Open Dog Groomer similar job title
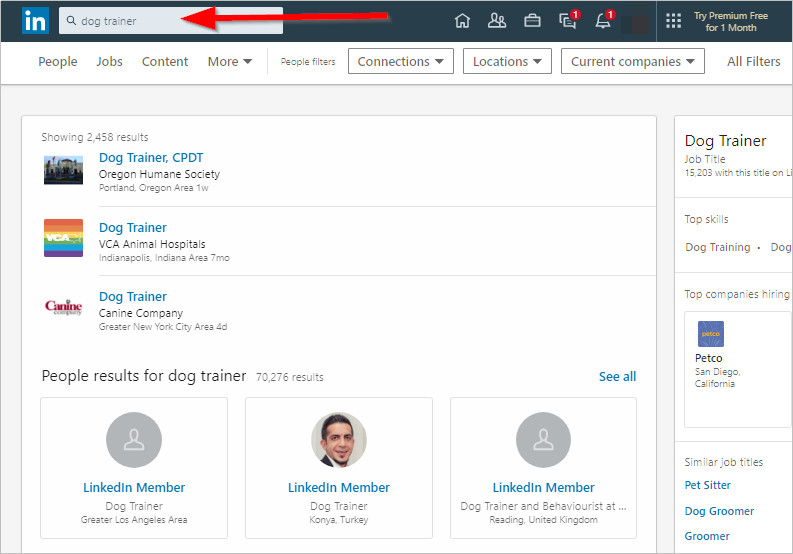Image resolution: width=793 pixels, height=554 pixels. point(719,511)
